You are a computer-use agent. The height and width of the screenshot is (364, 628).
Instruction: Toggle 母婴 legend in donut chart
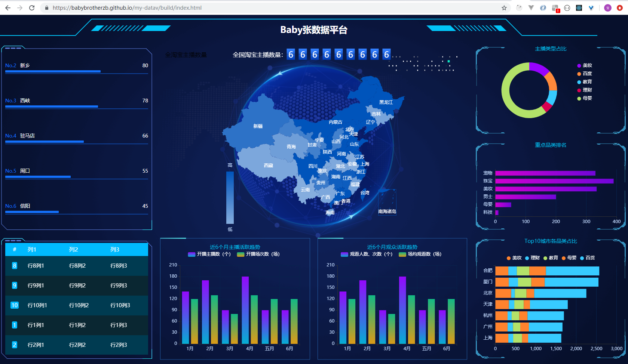pos(585,98)
